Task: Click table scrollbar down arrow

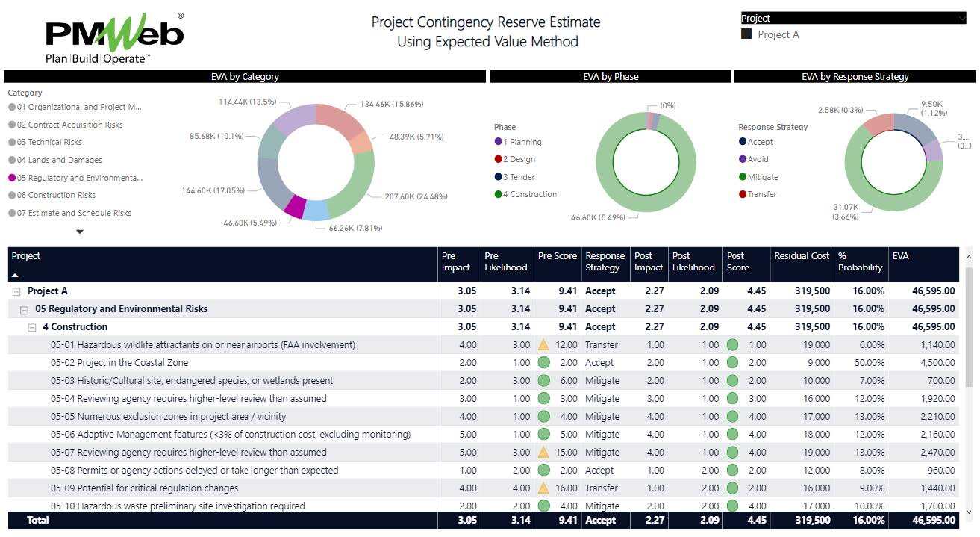Action: pos(968,512)
